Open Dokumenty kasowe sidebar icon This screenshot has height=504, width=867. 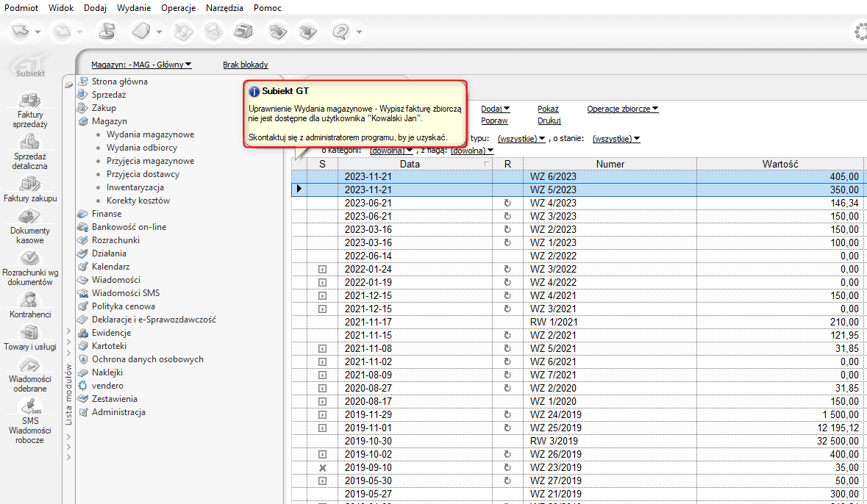click(x=30, y=216)
